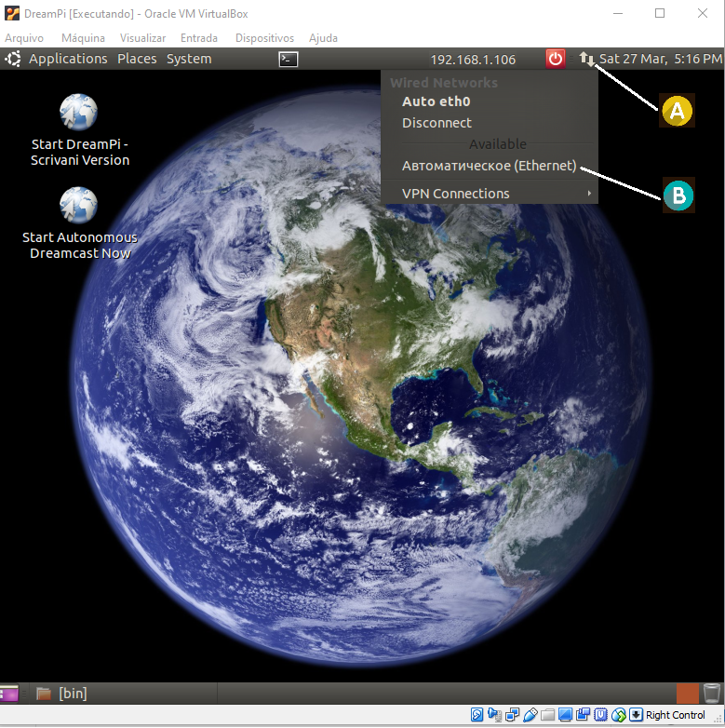This screenshot has height=728, width=725.
Task: Close the VirtualBox DreamPi window
Action: click(x=703, y=13)
